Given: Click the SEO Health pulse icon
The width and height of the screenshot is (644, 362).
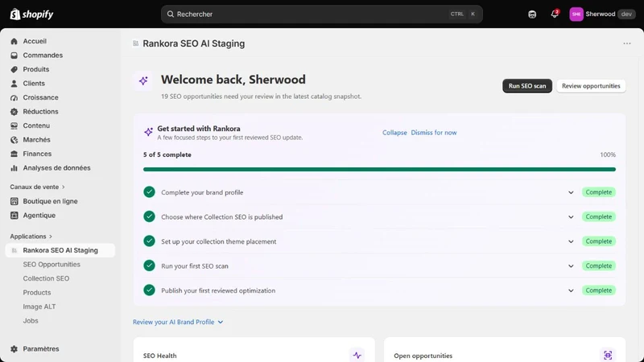Looking at the screenshot, I should coord(357,356).
